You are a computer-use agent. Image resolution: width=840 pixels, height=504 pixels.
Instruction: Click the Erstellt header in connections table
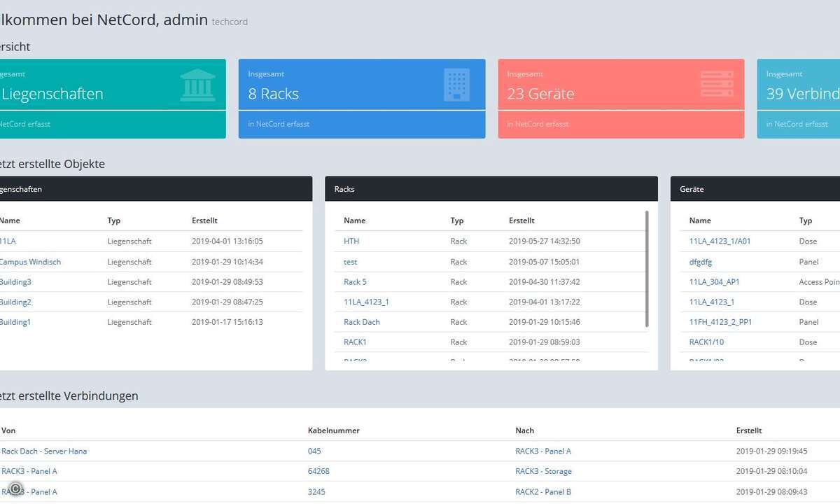pos(749,430)
